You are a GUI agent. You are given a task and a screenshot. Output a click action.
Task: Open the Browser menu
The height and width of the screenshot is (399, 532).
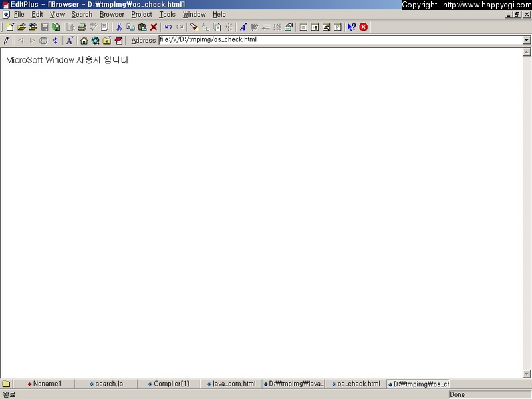click(112, 14)
